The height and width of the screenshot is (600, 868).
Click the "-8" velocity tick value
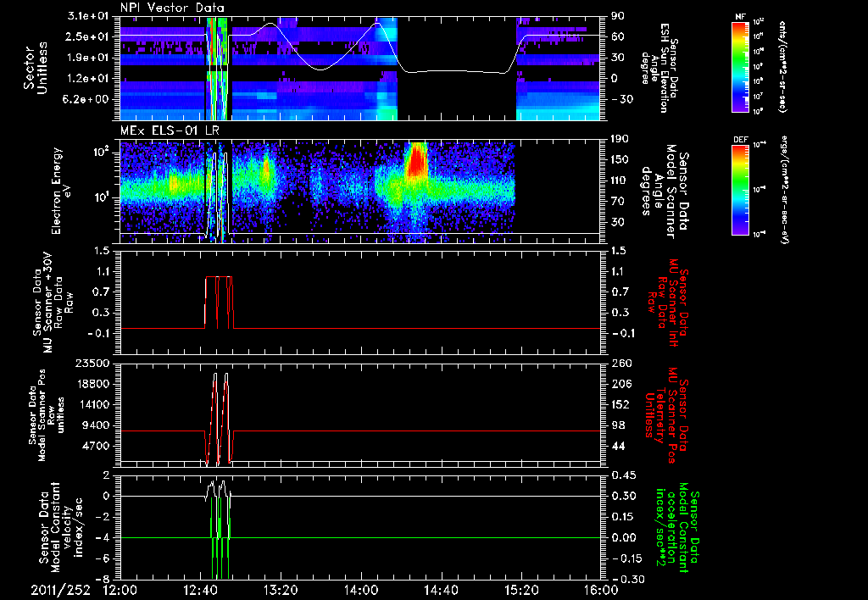point(104,579)
